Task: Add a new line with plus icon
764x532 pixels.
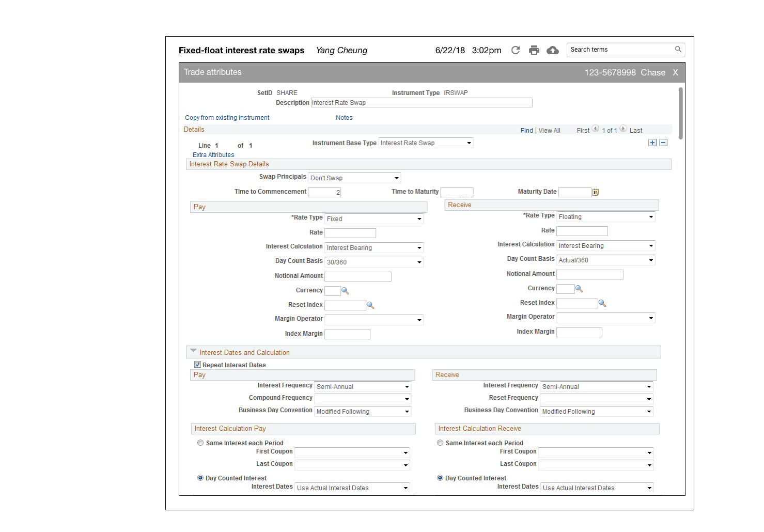Action: tap(652, 143)
